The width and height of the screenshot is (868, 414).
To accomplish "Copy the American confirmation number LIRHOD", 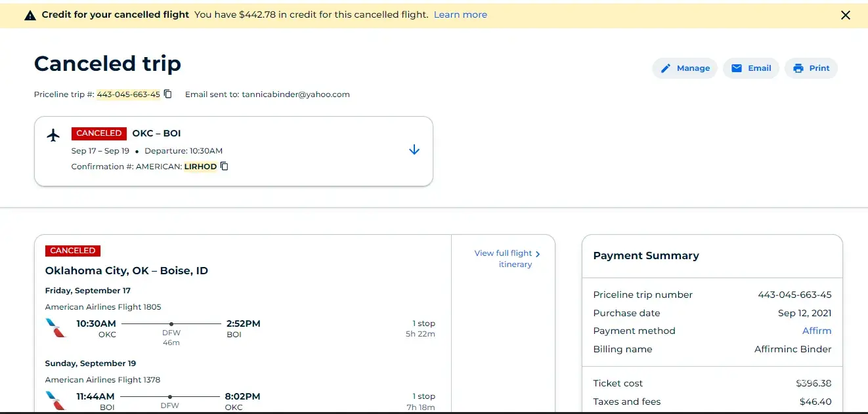I will click(x=225, y=167).
